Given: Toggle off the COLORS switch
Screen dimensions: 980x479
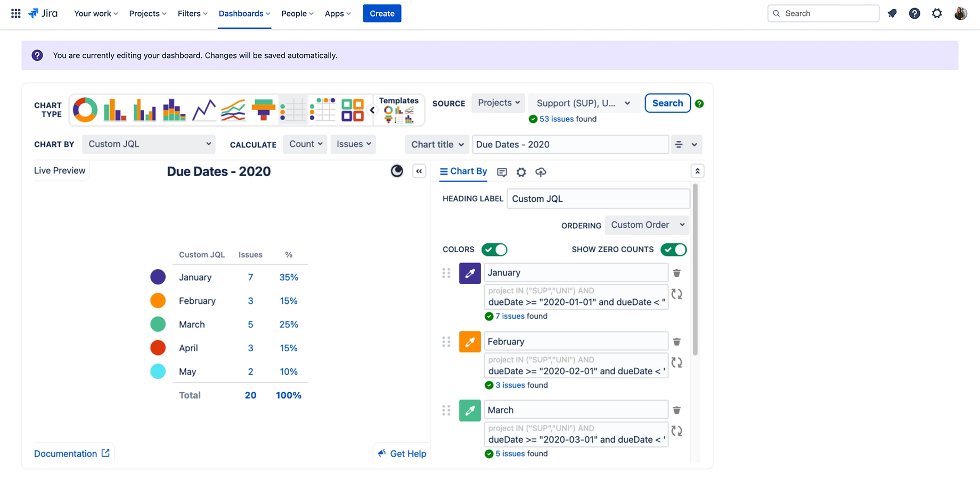Looking at the screenshot, I should pyautogui.click(x=494, y=249).
